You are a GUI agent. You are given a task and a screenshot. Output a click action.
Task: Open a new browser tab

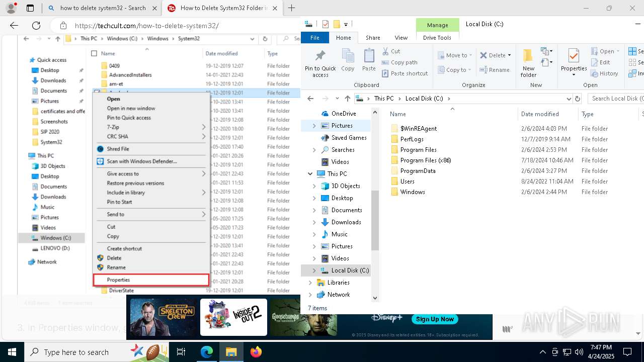pos(291,8)
